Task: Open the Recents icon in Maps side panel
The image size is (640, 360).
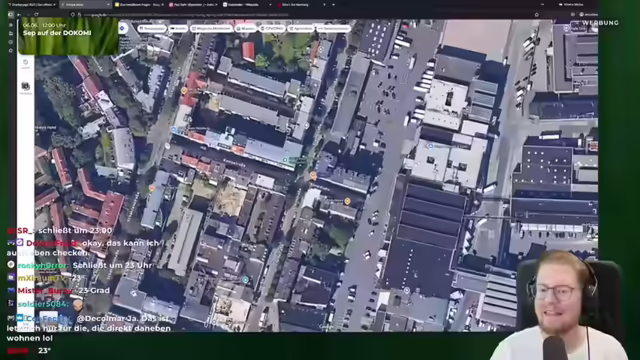Action: pyautogui.click(x=25, y=63)
